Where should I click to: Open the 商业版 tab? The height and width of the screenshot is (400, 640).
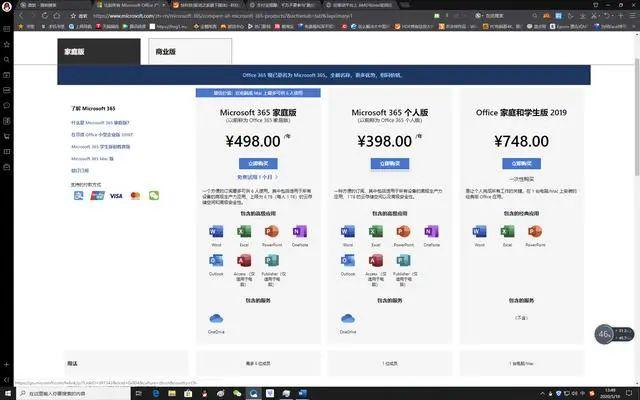click(190, 51)
